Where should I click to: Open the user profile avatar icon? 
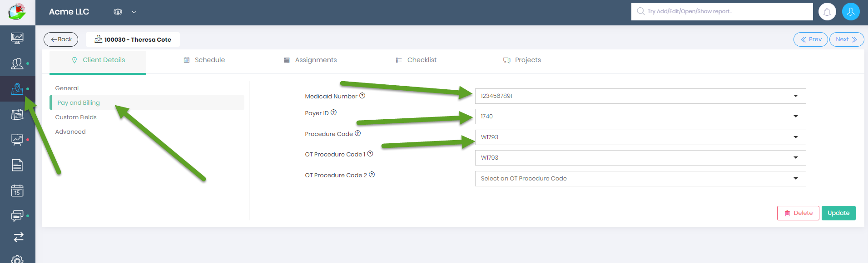click(x=851, y=12)
